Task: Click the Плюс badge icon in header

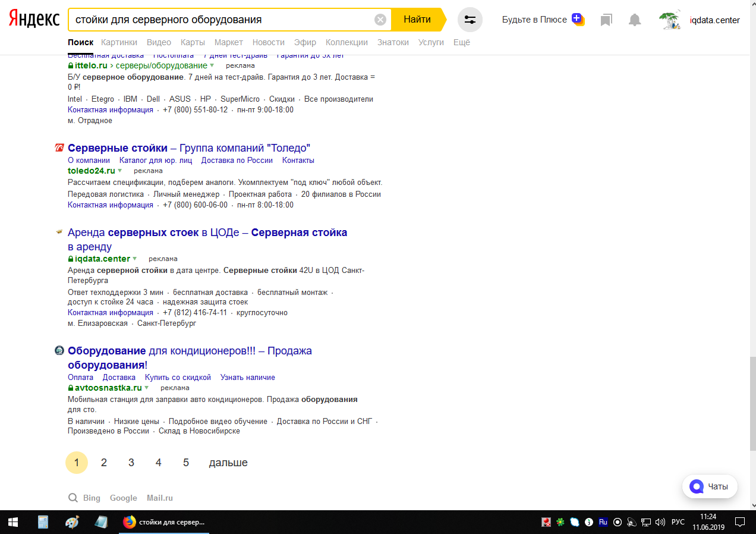Action: pos(578,20)
